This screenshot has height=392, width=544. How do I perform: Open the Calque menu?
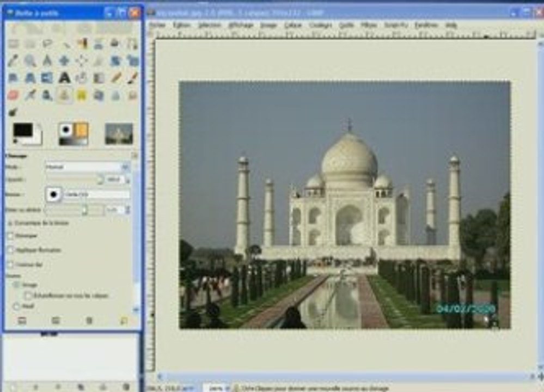[x=292, y=25]
